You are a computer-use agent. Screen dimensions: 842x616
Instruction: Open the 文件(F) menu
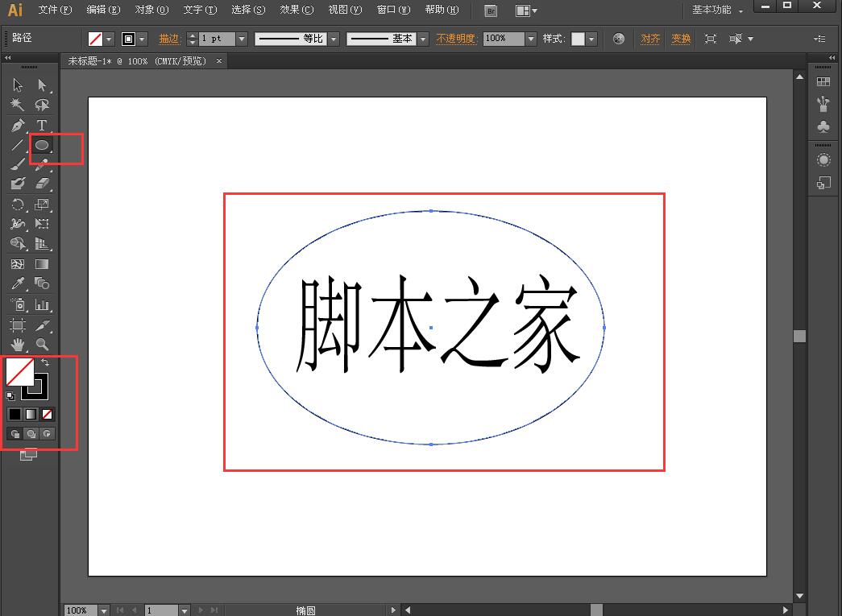pyautogui.click(x=55, y=10)
